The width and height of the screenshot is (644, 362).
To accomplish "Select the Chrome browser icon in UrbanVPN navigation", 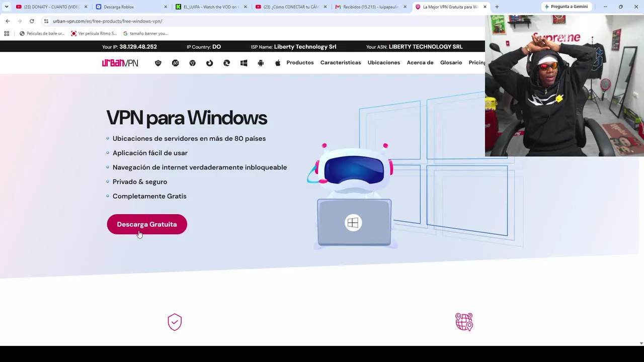I will 192,63.
